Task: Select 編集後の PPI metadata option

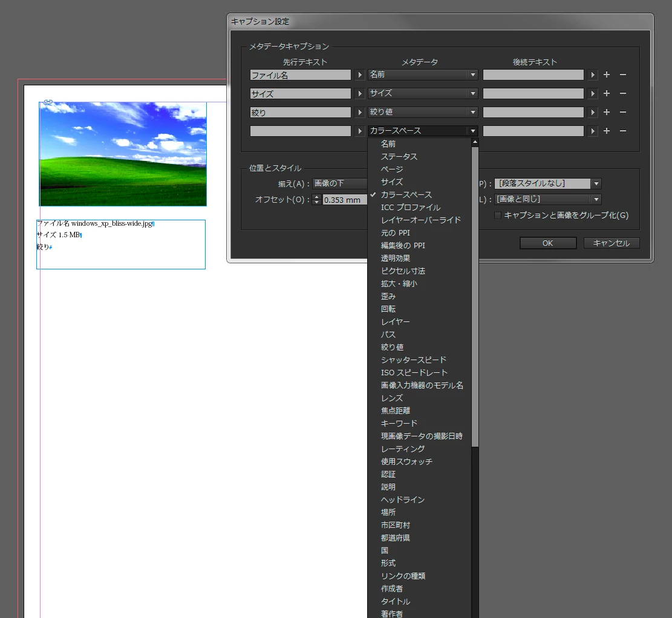Action: (x=403, y=246)
